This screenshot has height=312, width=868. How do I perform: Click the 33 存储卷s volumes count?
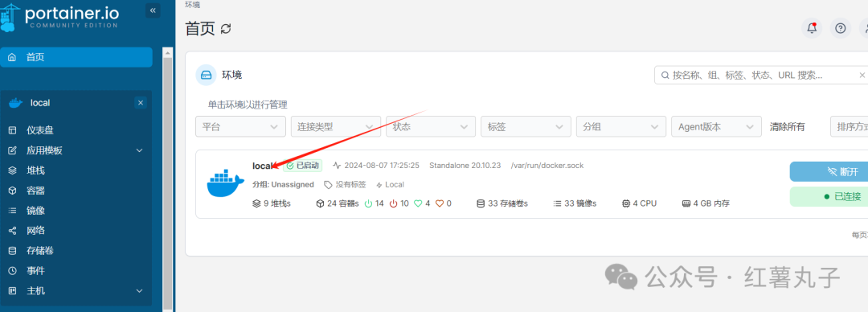(502, 203)
